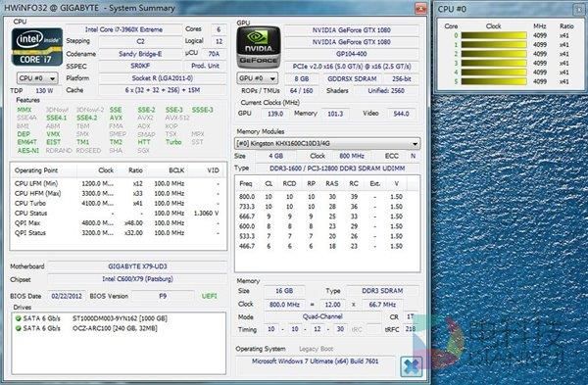Click Core 0 clock bar in CPU #0 window

[x=494, y=35]
